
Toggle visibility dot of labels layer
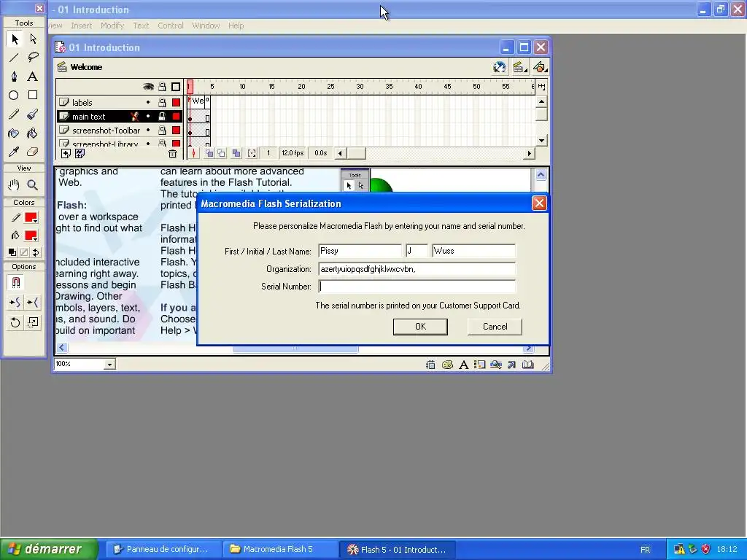point(148,102)
